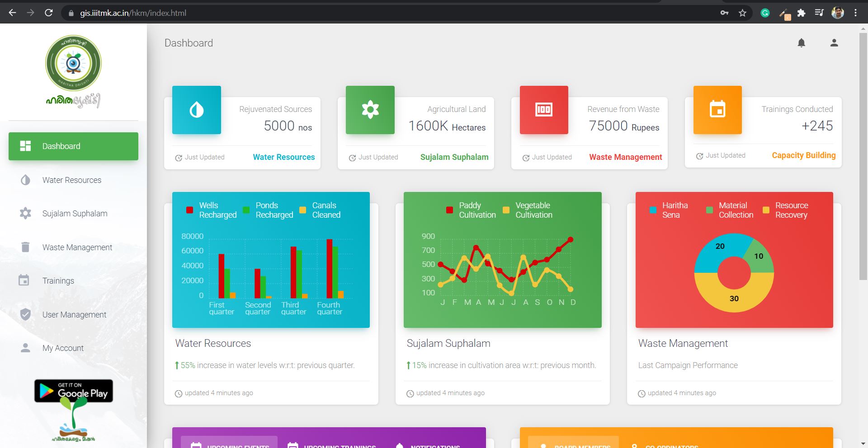The width and height of the screenshot is (868, 448).
Task: Select Dashboard in the sidebar
Action: [73, 146]
